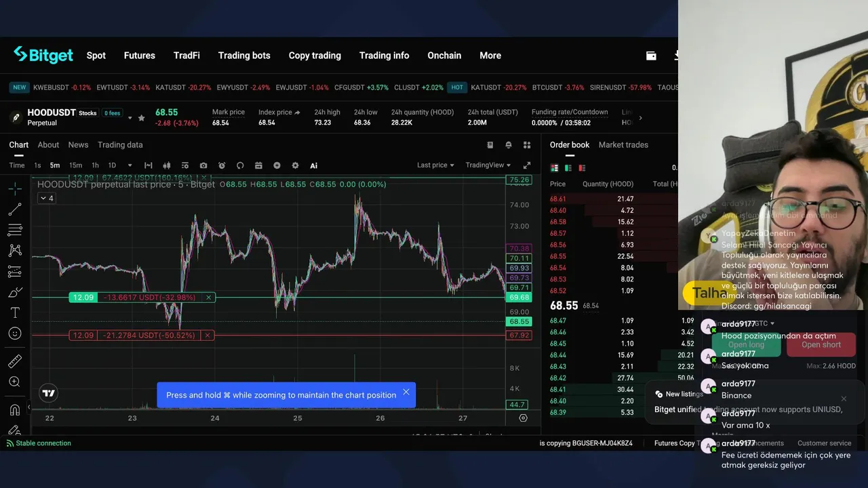This screenshot has height=488, width=868.
Task: Open chart settings gear
Action: (x=295, y=165)
